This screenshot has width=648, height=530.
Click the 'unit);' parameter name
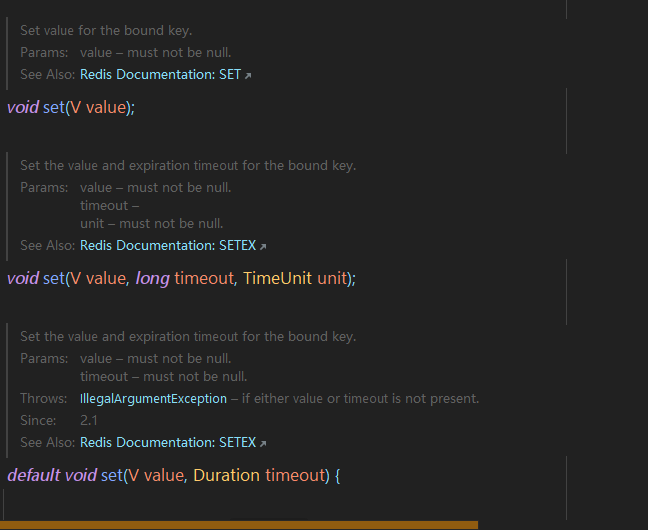point(336,279)
